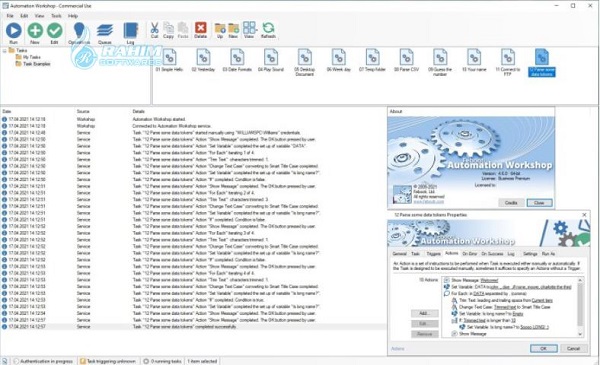The height and width of the screenshot is (365, 600).
Task: Switch to the Task tab in Properties
Action: point(415,254)
